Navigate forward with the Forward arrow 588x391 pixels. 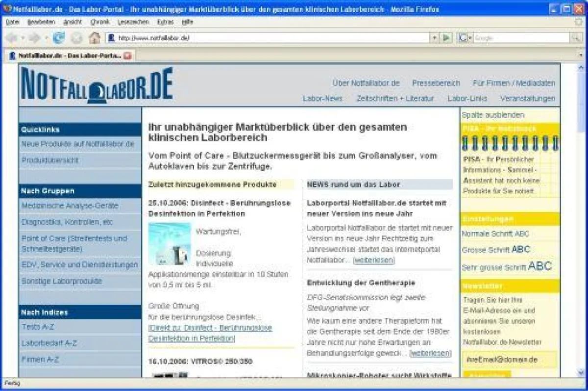click(x=34, y=37)
